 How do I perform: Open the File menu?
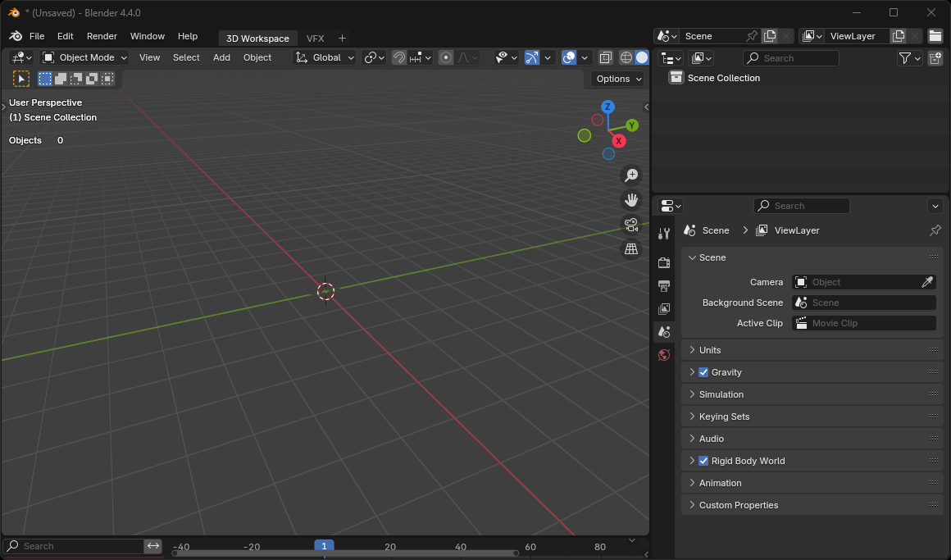(37, 36)
